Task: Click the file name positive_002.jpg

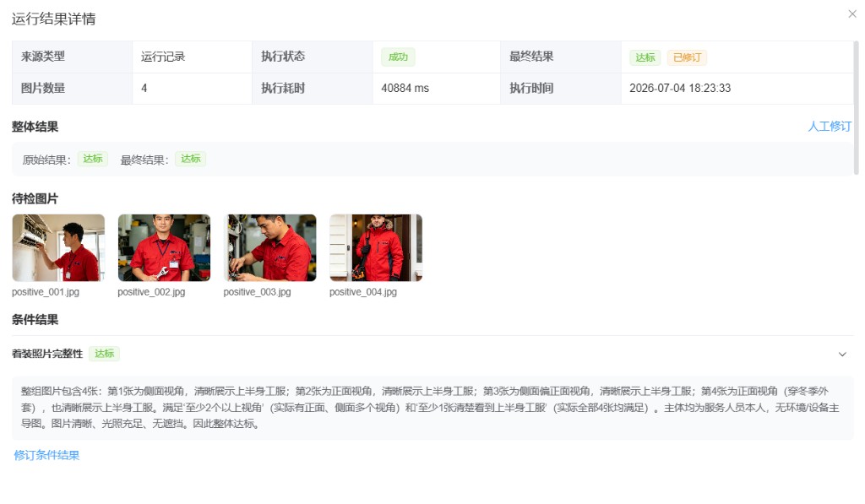Action: 151,292
